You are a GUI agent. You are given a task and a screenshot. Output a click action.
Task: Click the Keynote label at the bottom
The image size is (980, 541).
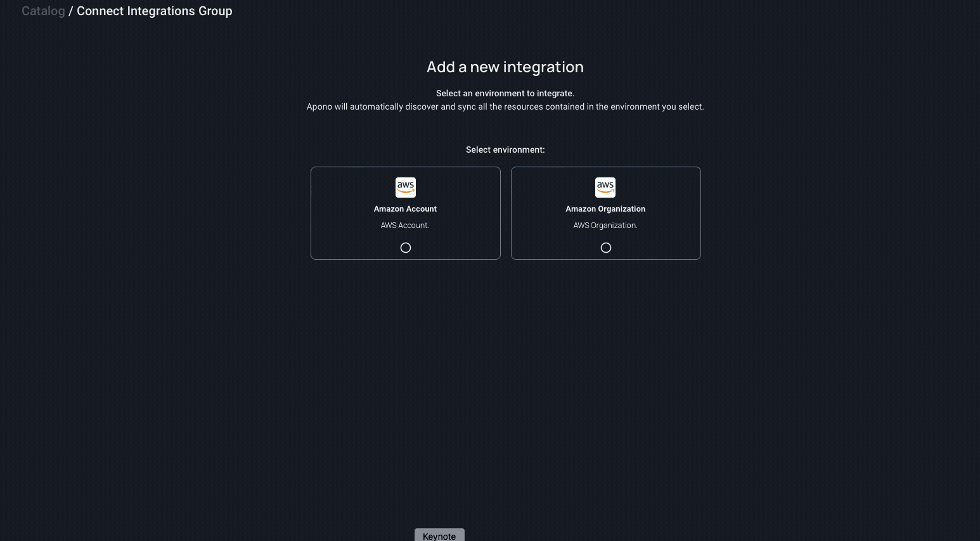click(439, 536)
